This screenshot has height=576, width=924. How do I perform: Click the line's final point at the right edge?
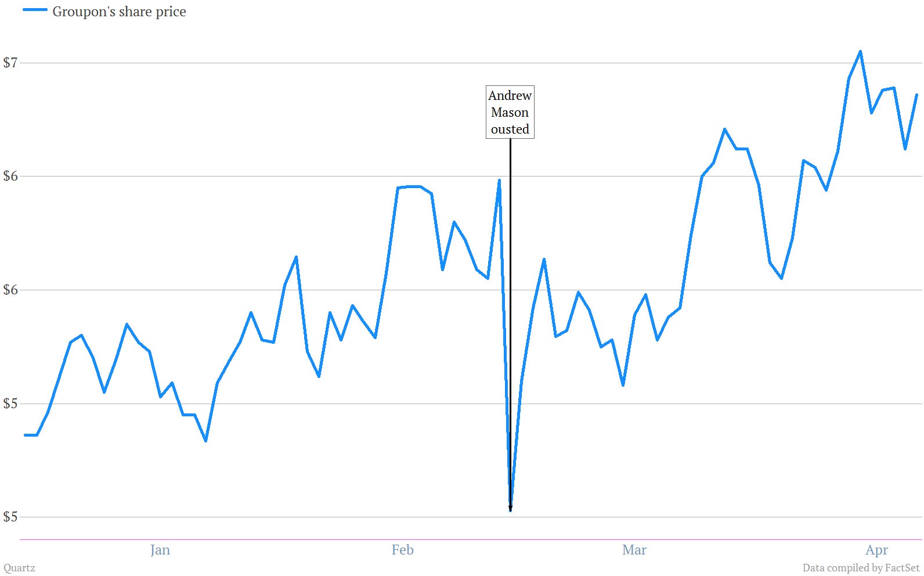916,95
